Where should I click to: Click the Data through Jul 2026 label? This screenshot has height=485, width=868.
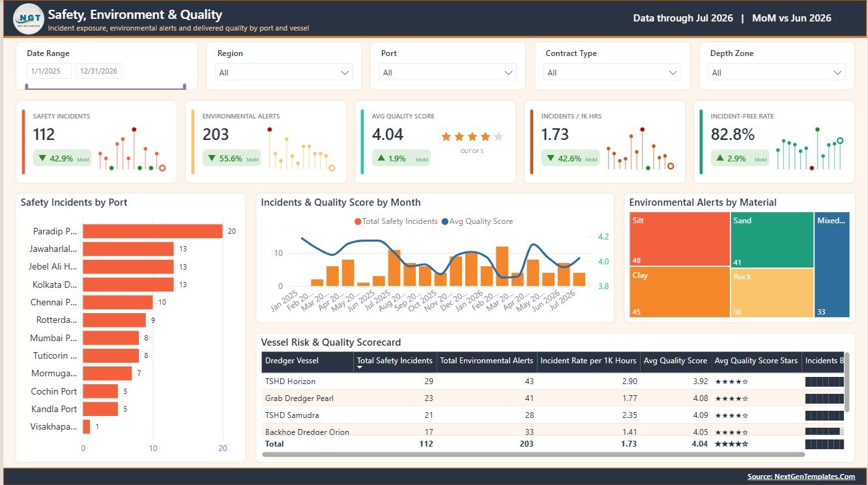(683, 18)
